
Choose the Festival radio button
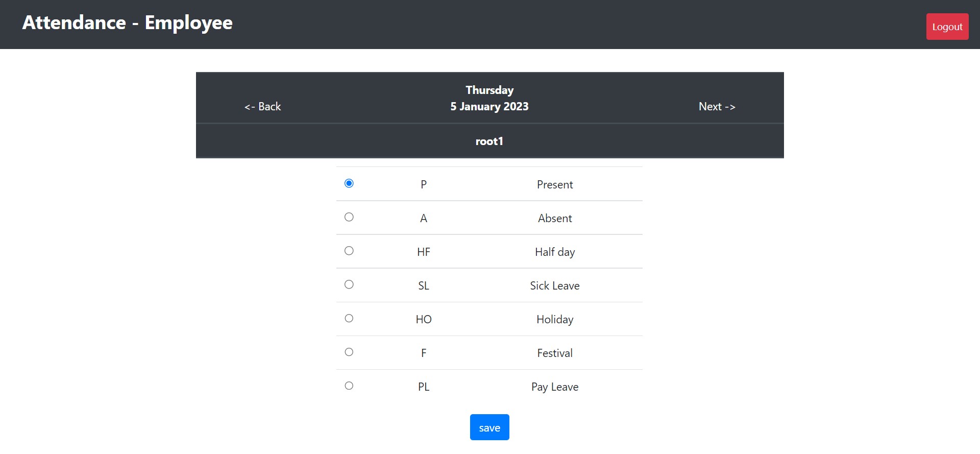(349, 351)
